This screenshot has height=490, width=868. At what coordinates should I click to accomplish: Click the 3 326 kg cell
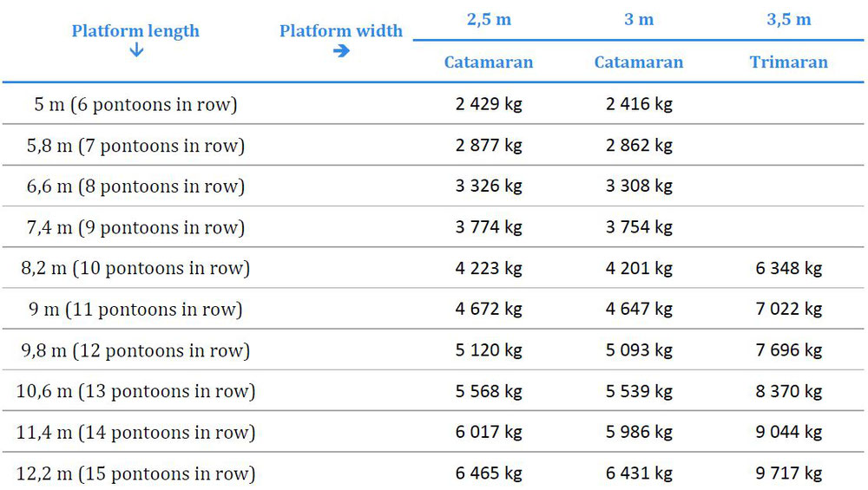pyautogui.click(x=489, y=186)
